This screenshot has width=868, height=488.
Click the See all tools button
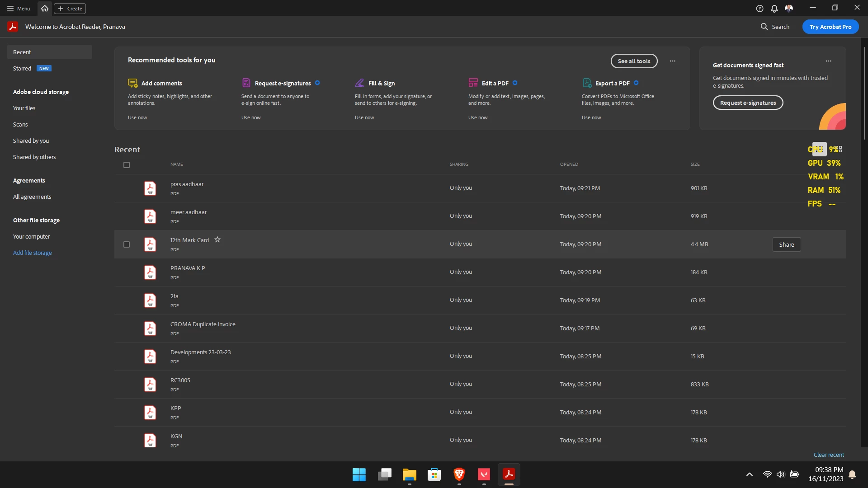coord(634,61)
